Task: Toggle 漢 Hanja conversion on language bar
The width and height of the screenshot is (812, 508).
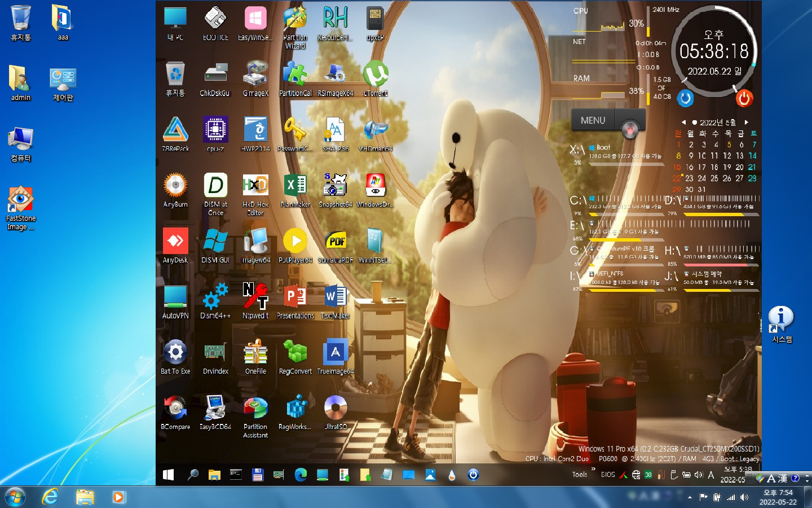Action: (782, 478)
